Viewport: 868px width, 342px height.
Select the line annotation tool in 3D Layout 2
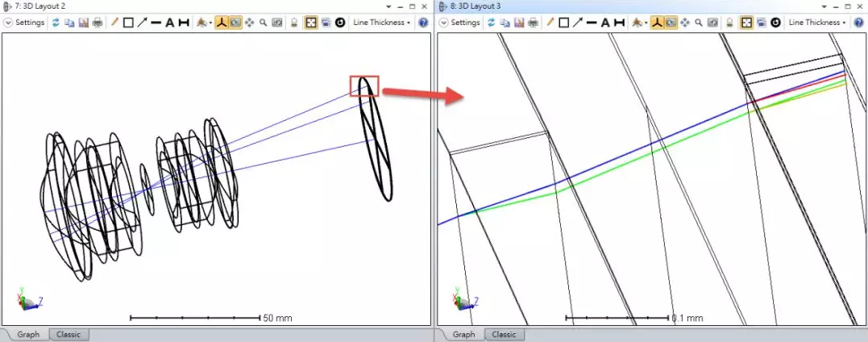(156, 23)
